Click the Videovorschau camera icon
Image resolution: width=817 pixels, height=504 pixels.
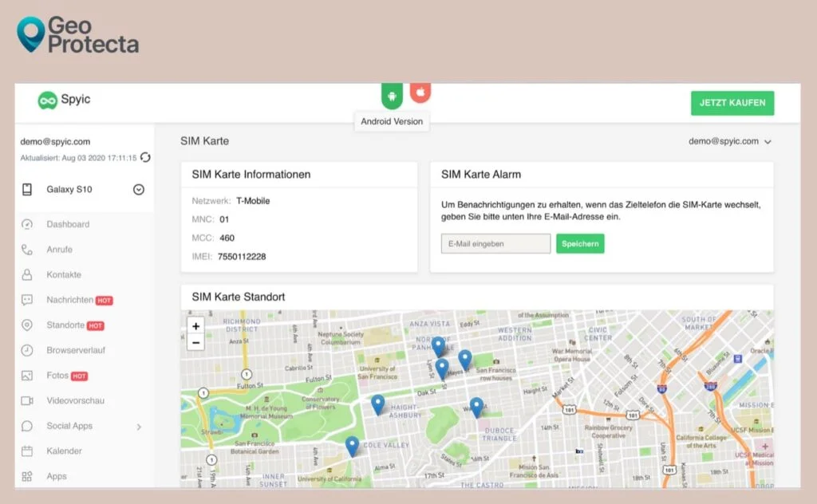27,401
